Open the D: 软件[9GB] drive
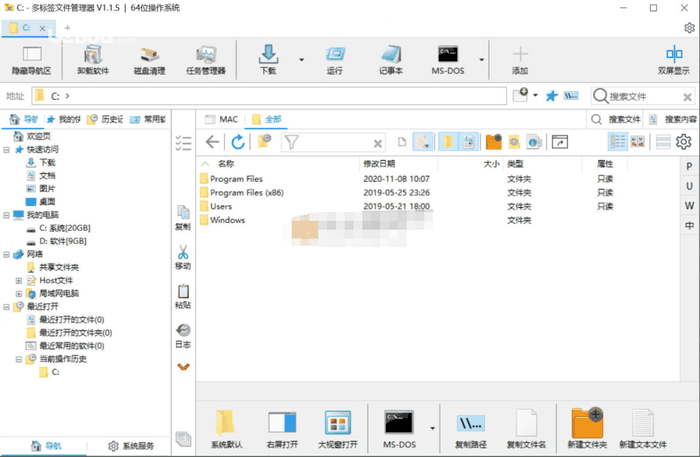Viewport: 700px width, 457px height. pos(57,241)
